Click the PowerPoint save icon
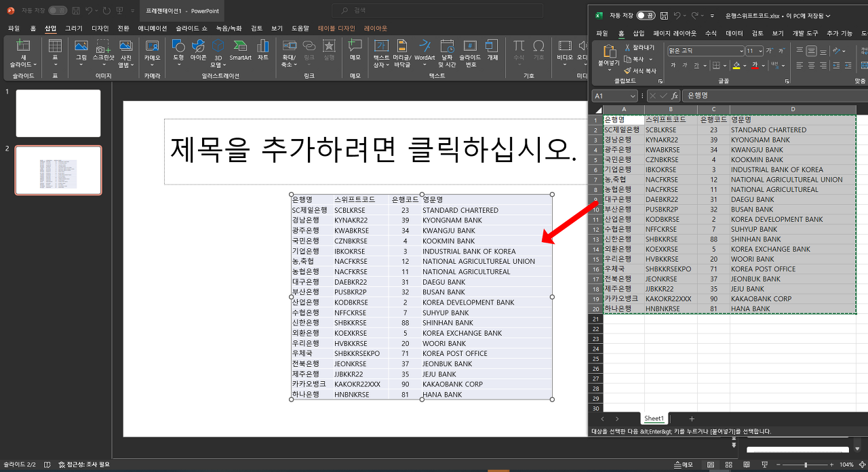 tap(75, 10)
